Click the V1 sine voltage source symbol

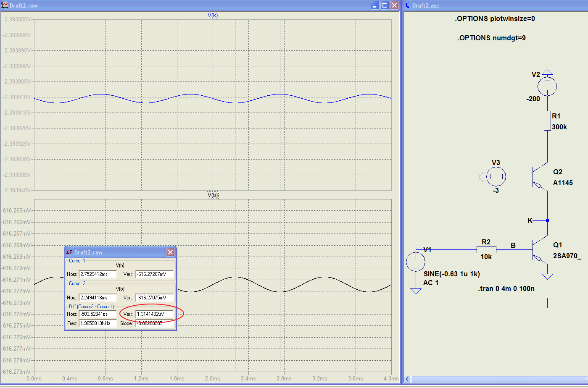pyautogui.click(x=415, y=262)
